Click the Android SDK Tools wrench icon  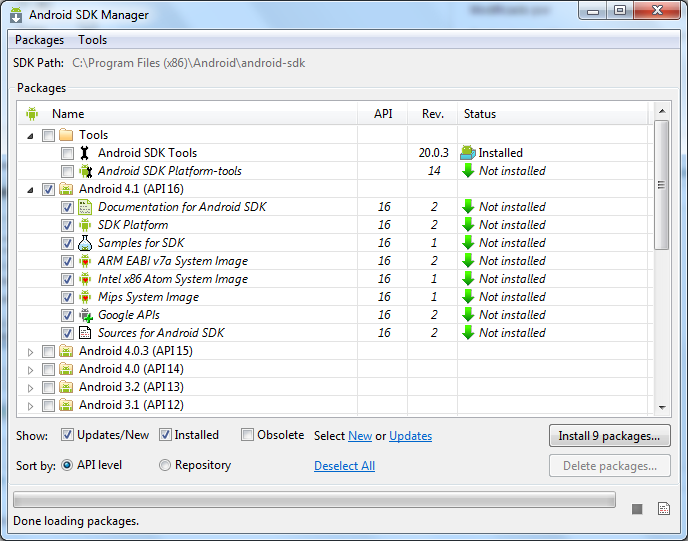[x=85, y=153]
